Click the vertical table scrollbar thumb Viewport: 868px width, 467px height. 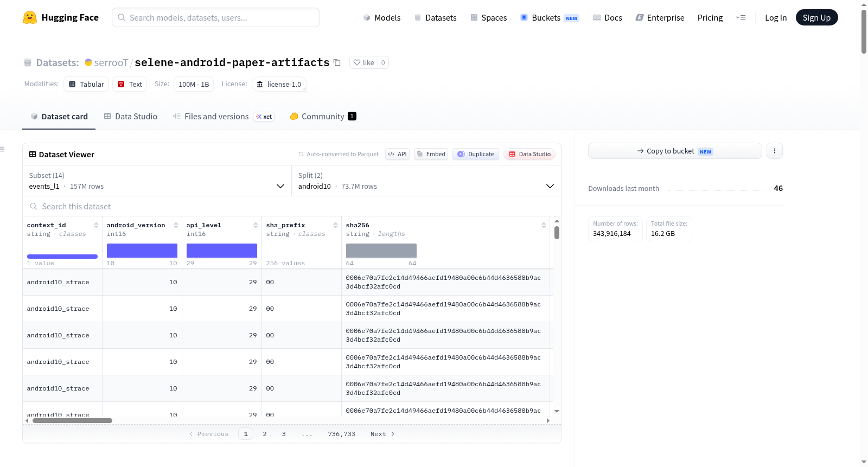557,233
